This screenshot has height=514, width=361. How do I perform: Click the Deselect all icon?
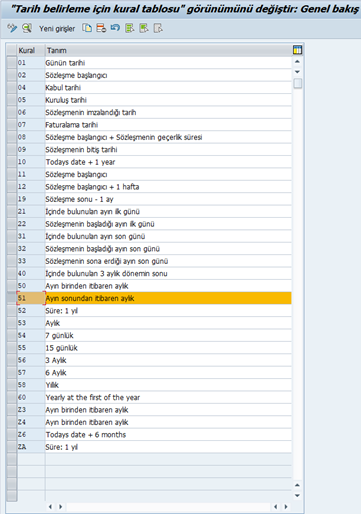(x=158, y=28)
